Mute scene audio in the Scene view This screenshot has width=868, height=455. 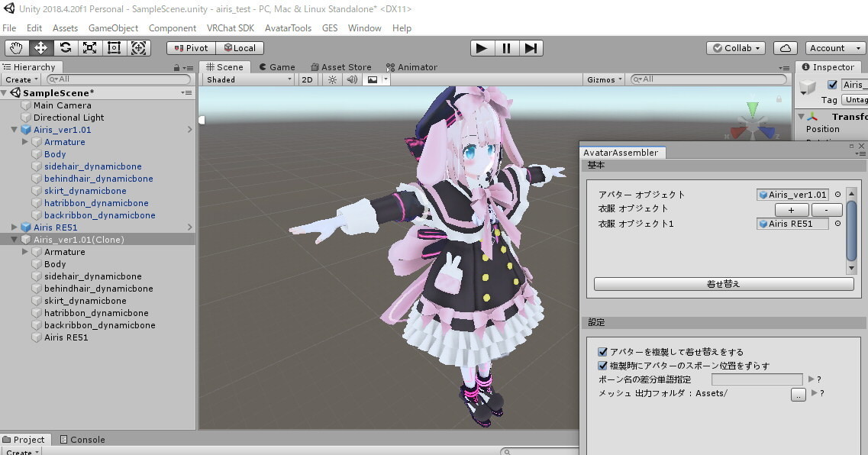pos(350,79)
